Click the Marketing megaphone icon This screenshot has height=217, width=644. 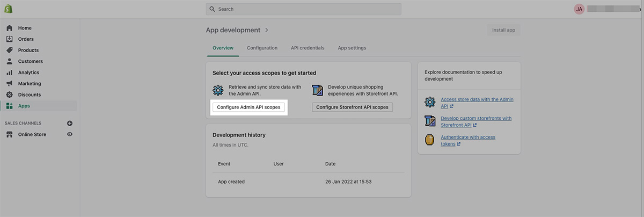pyautogui.click(x=9, y=84)
